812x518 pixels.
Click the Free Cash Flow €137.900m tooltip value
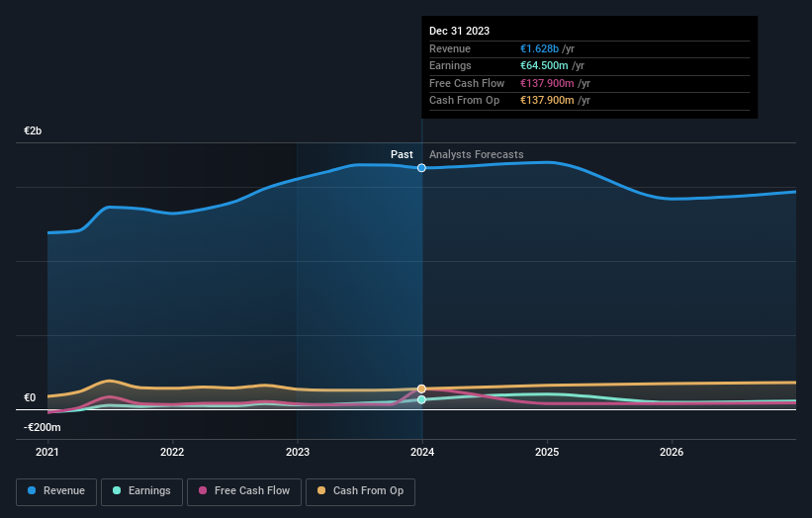pyautogui.click(x=547, y=83)
